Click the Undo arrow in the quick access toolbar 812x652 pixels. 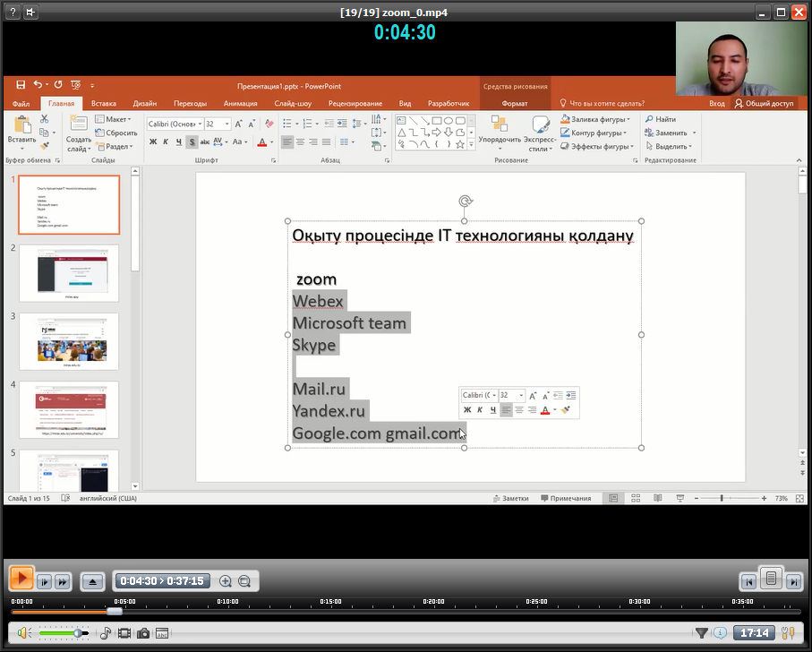coord(38,84)
